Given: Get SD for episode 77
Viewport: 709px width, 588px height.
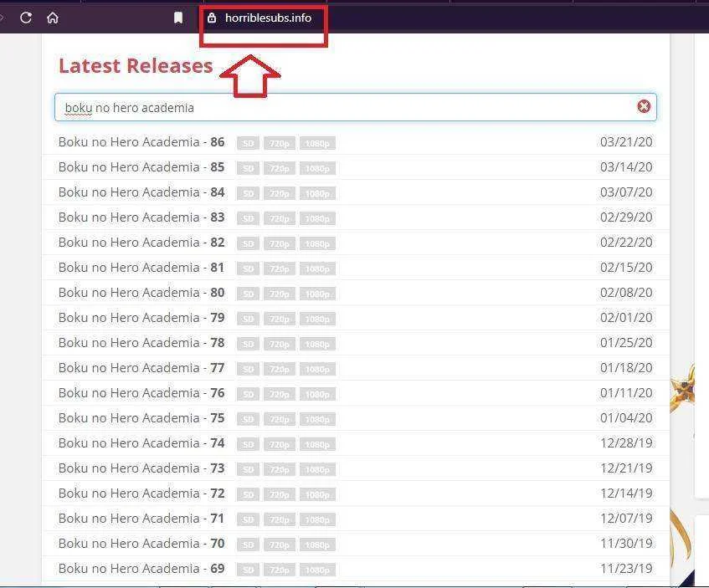Looking at the screenshot, I should pyautogui.click(x=248, y=369).
